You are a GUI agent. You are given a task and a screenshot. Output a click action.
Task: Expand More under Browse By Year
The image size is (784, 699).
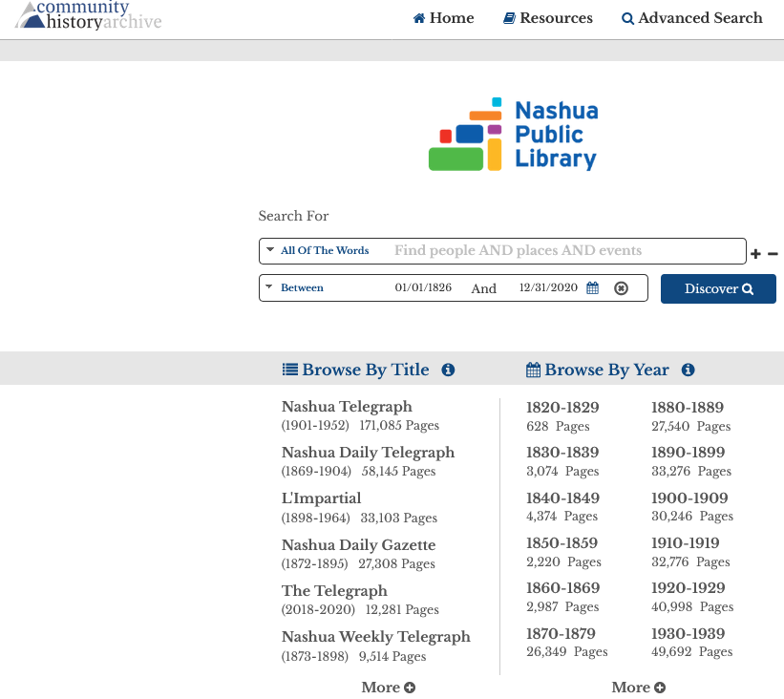[x=638, y=687]
